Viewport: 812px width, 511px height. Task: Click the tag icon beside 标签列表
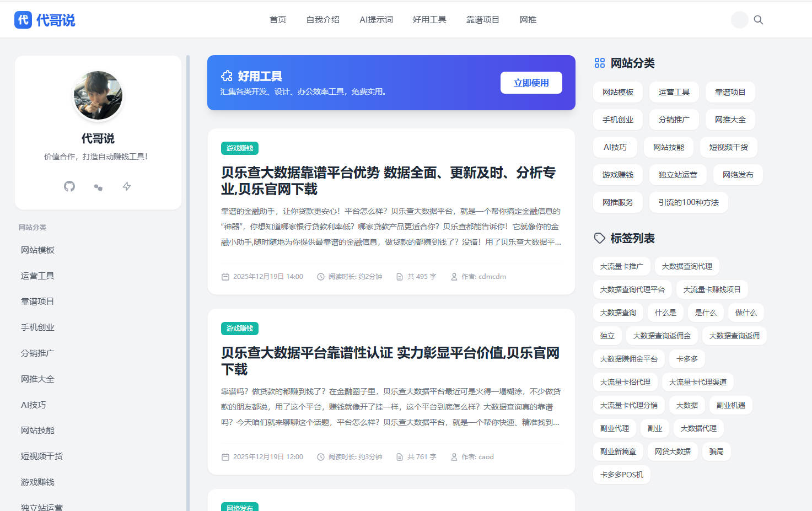pos(600,238)
